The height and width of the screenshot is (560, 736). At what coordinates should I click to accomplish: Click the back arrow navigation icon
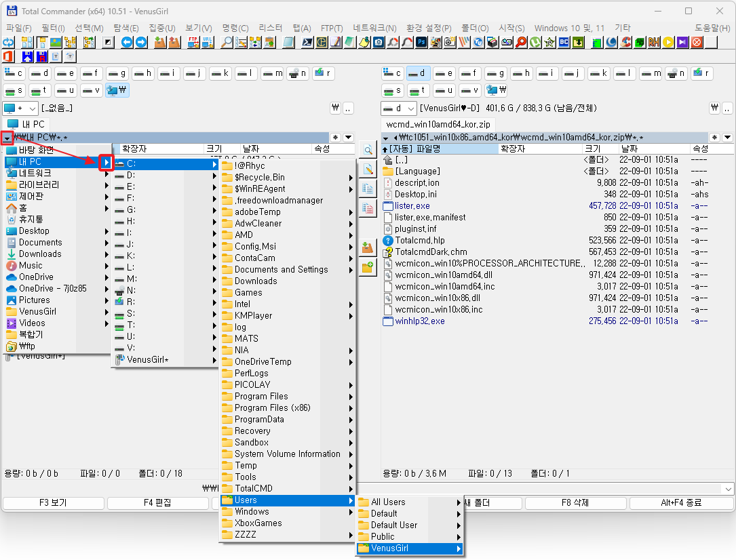(x=127, y=42)
